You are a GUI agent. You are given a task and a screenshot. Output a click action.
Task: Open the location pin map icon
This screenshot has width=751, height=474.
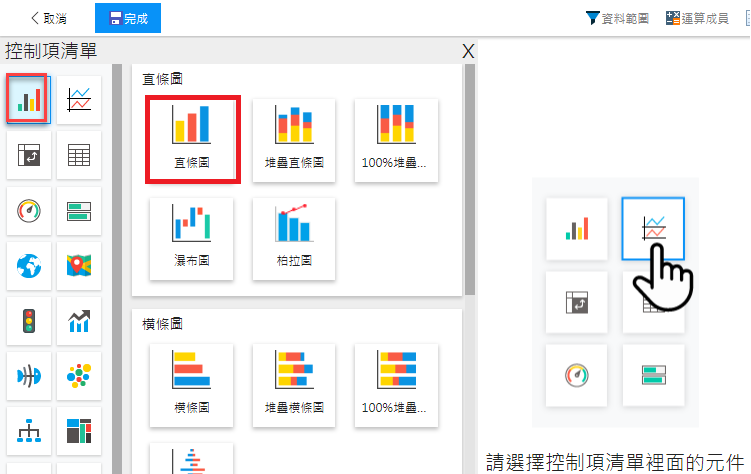[79, 265]
